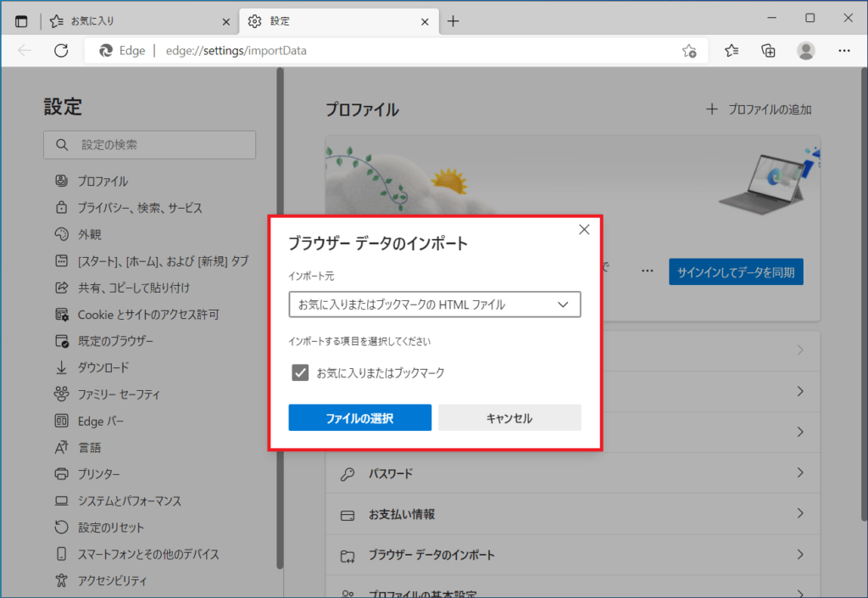The image size is (868, 598).
Task: Open the Collections toolbar icon
Action: tap(769, 51)
